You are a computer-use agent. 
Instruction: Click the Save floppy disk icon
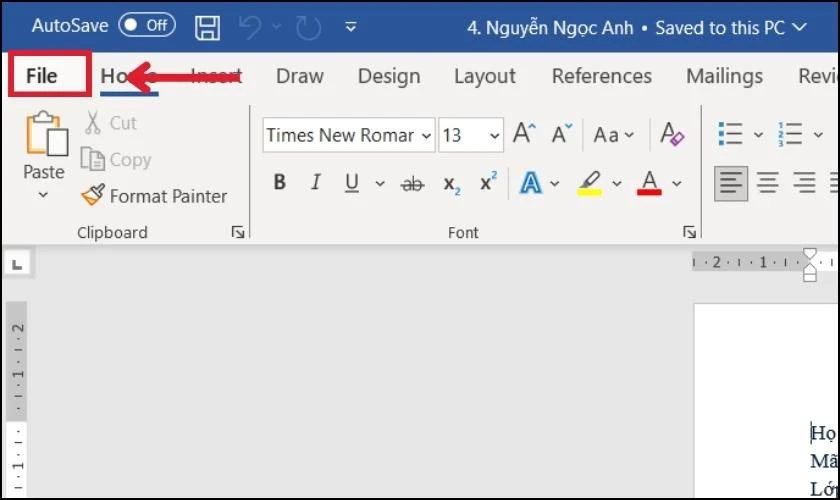(x=207, y=27)
